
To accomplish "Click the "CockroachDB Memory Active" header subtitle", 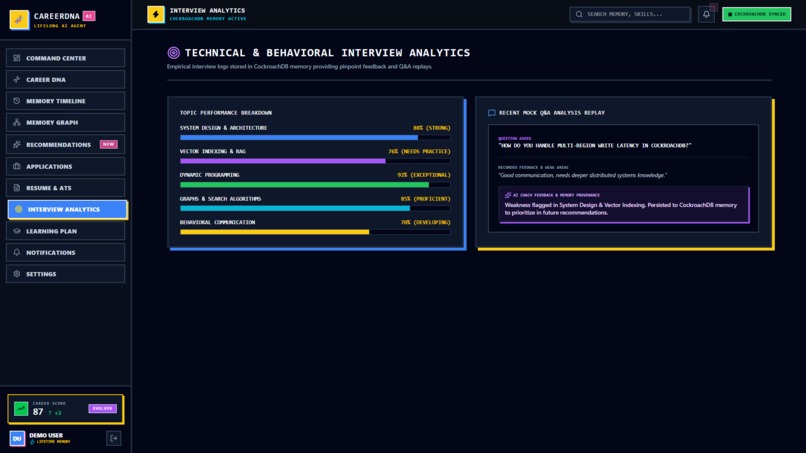I will (208, 19).
